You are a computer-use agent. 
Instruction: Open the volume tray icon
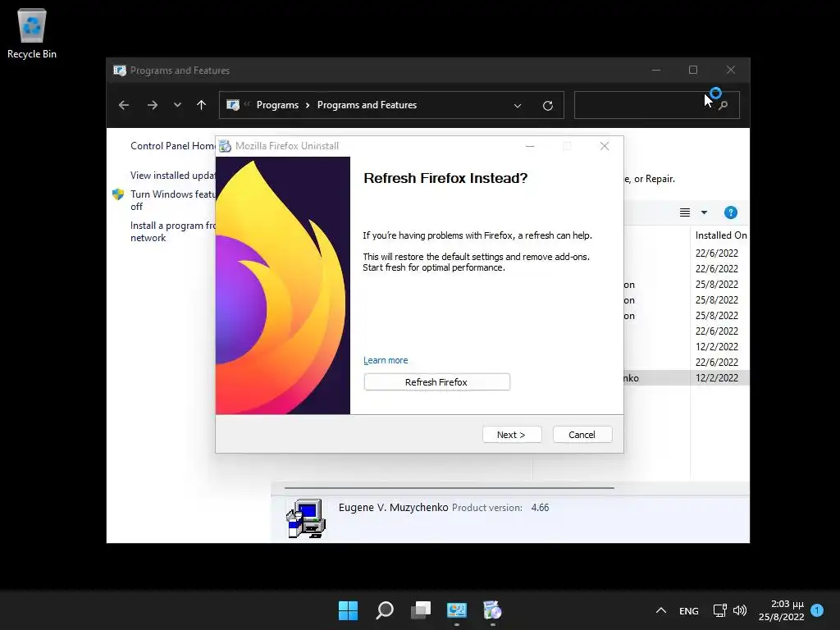point(740,610)
